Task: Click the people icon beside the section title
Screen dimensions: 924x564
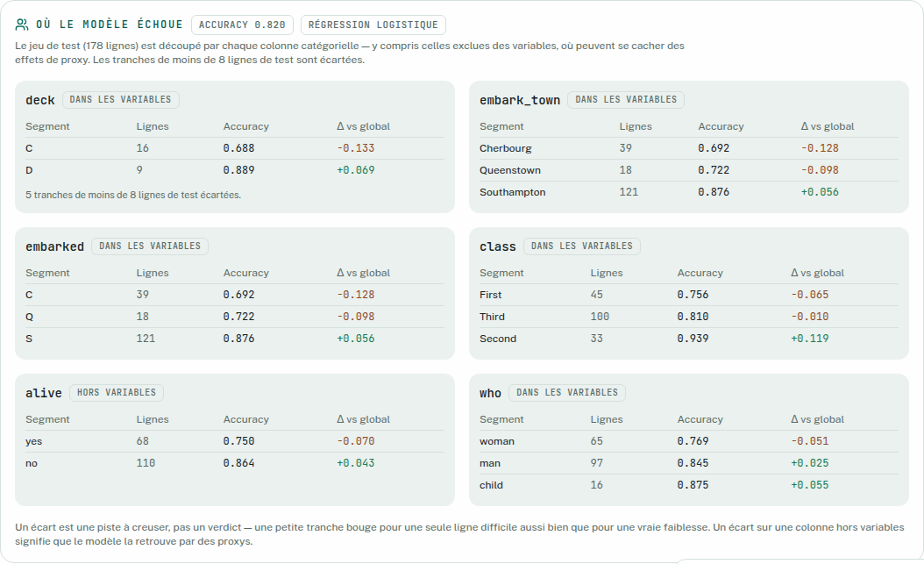Action: [x=22, y=25]
